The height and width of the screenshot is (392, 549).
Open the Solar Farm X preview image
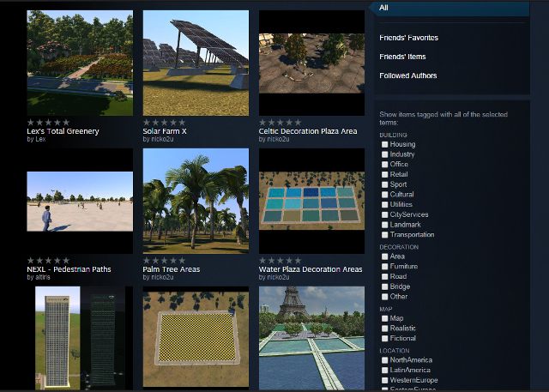pos(196,63)
